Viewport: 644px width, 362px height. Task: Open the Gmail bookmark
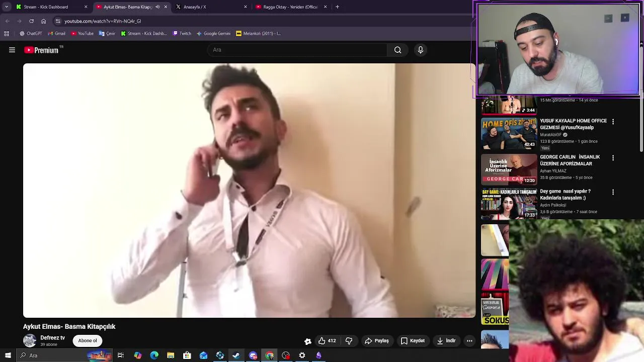click(x=56, y=34)
